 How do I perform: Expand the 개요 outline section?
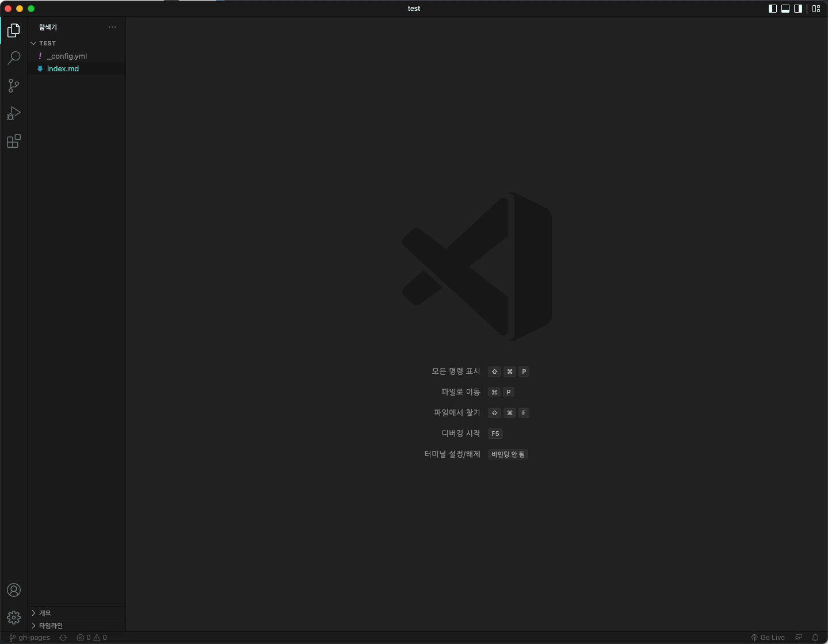pyautogui.click(x=77, y=613)
